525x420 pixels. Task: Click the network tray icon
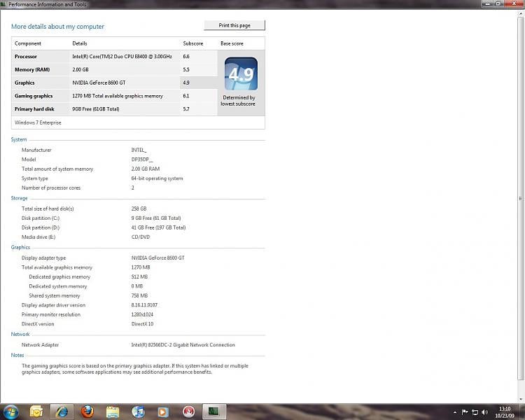475,412
